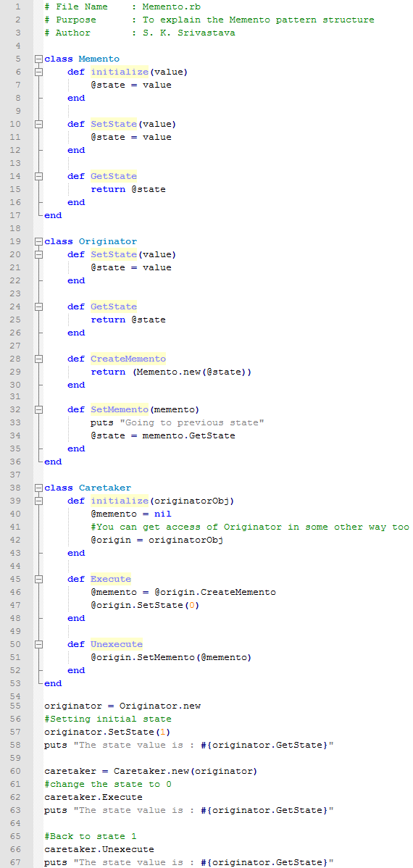Click @state = value on line 11
Screen dimensions: 413x868
tap(131, 137)
